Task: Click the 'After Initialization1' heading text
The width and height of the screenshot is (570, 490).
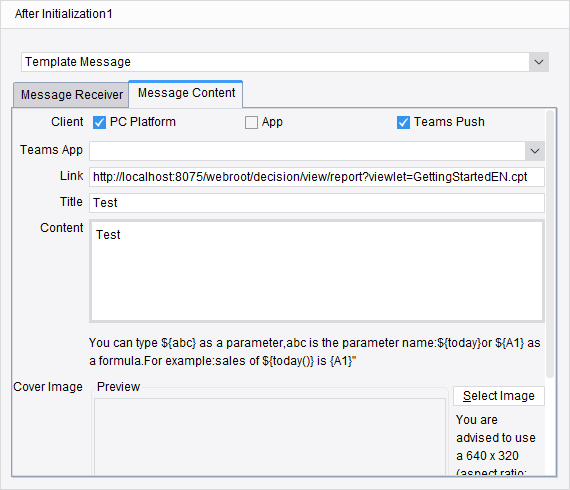Action: [64, 14]
